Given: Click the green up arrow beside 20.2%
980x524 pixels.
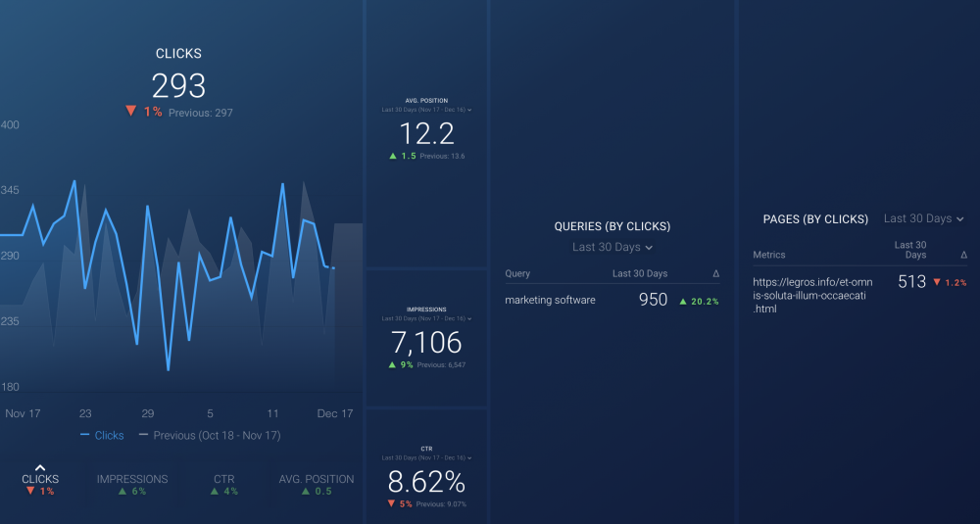Looking at the screenshot, I should (683, 302).
